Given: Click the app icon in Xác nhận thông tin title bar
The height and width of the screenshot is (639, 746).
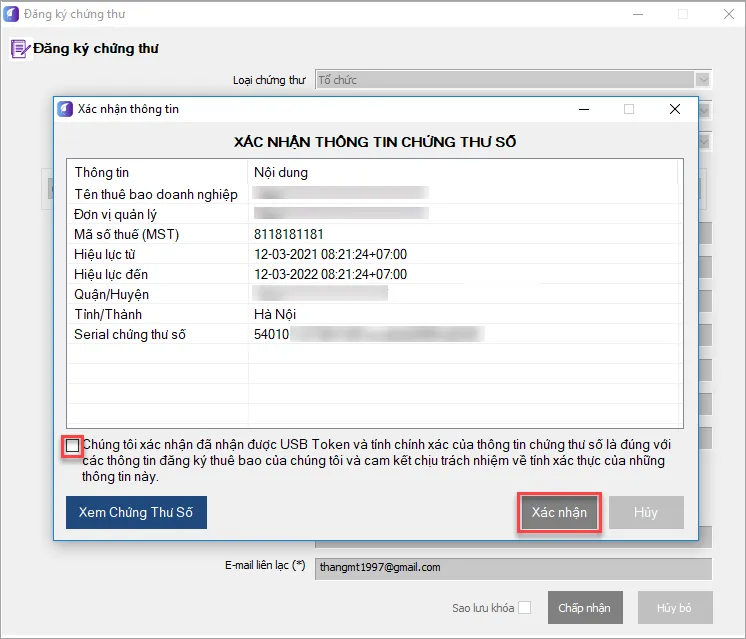Looking at the screenshot, I should point(65,109).
